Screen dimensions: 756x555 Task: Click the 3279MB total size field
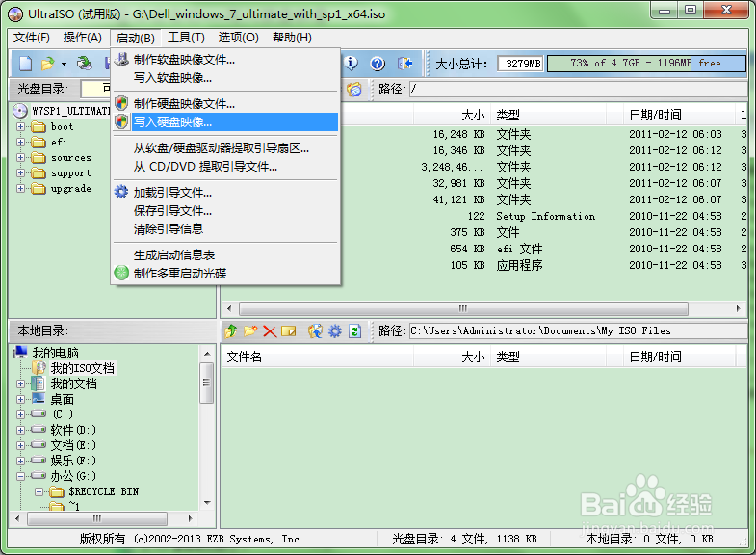(521, 64)
